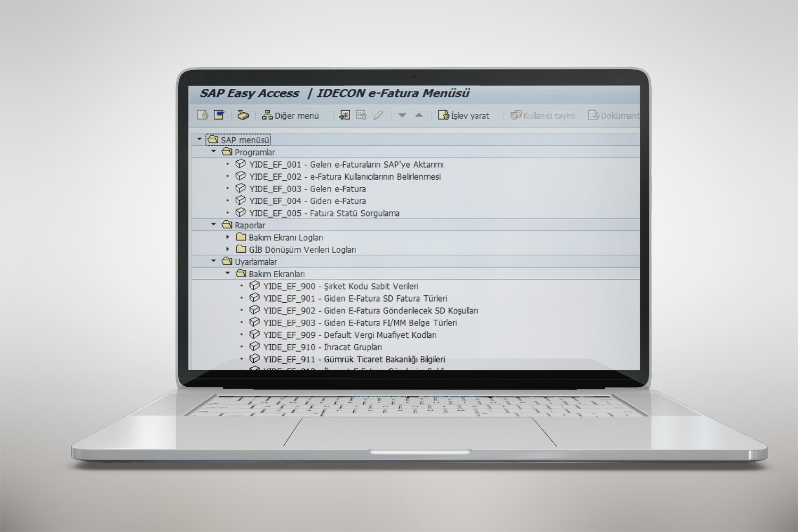Open YIDE_EF_910 - İhracat Grupları

click(x=322, y=347)
